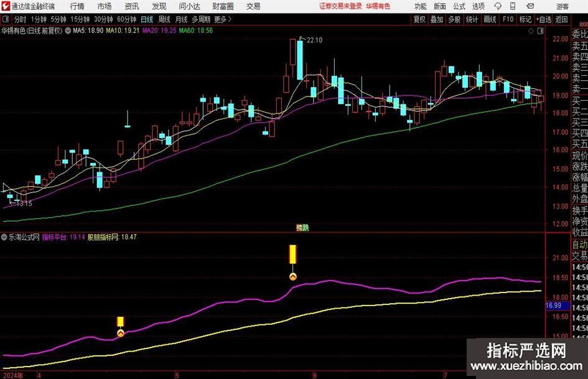
Task: Activate the 画线 drawing tool button
Action: 490,19
